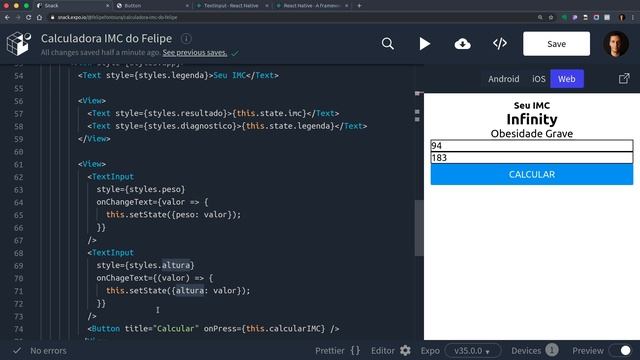Image resolution: width=640 pixels, height=360 pixels.
Task: Click the peso input showing 94
Action: point(532,146)
